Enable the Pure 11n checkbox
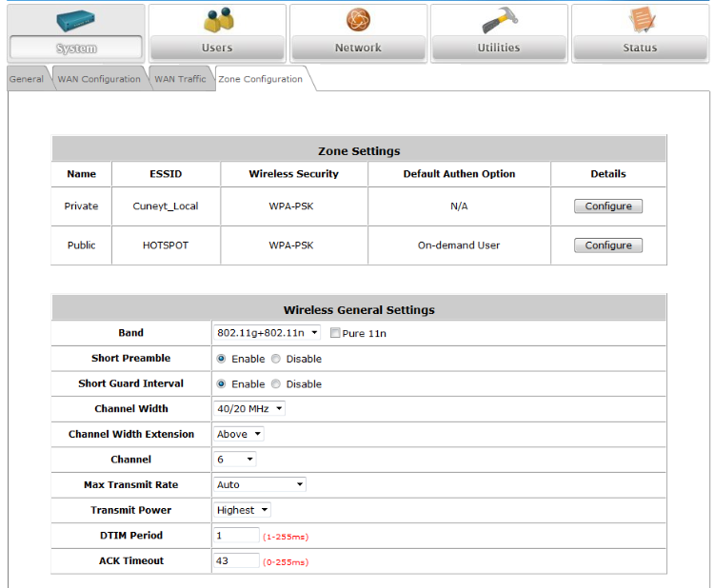 click(334, 333)
